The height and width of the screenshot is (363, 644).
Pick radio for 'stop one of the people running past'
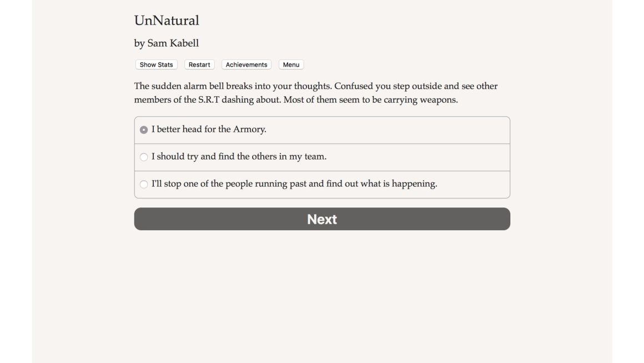tap(144, 184)
